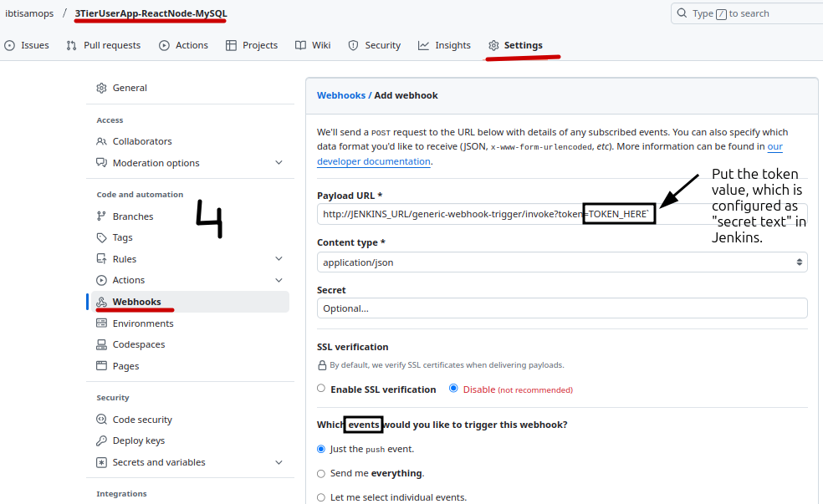Select Just the push event option
Screen dimensions: 823x504
pyautogui.click(x=321, y=449)
